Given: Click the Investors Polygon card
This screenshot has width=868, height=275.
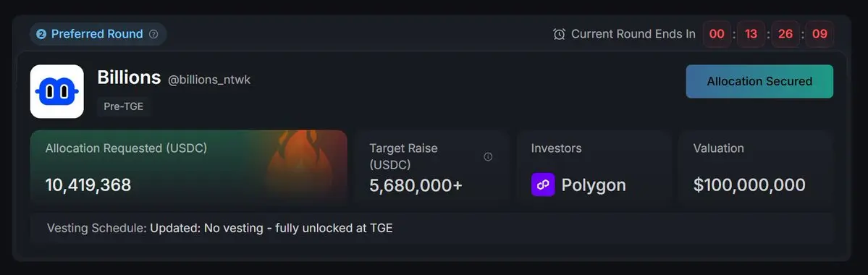Looking at the screenshot, I should pos(594,167).
